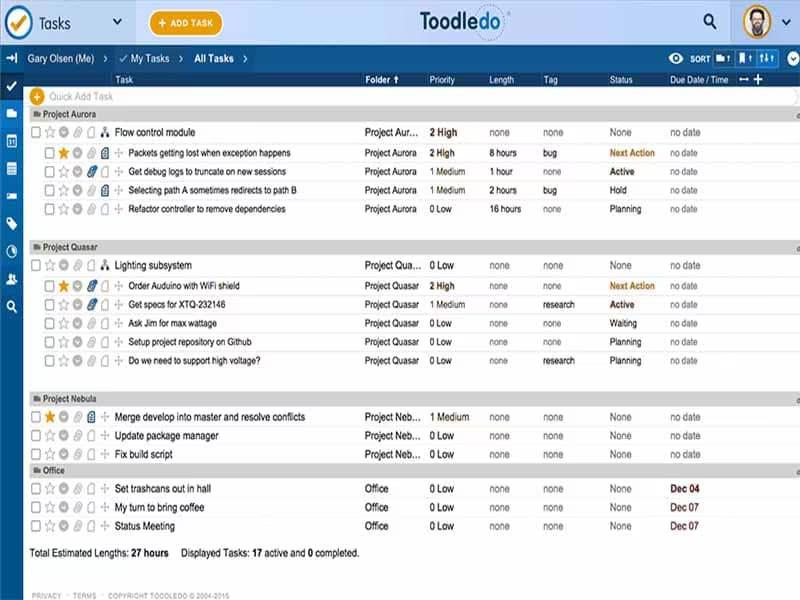Click subtask icon beside Flow control module
800x600 pixels.
[105, 133]
